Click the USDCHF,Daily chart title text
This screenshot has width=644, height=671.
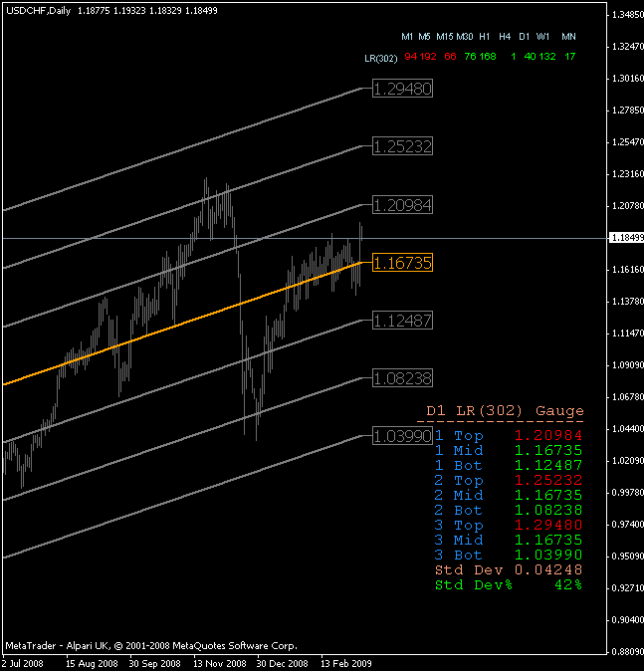(39, 11)
